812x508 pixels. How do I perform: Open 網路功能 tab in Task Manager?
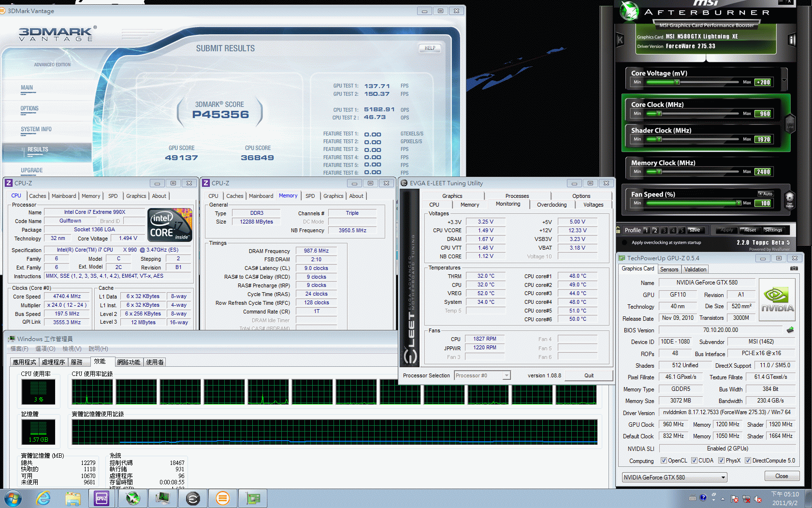pos(129,362)
